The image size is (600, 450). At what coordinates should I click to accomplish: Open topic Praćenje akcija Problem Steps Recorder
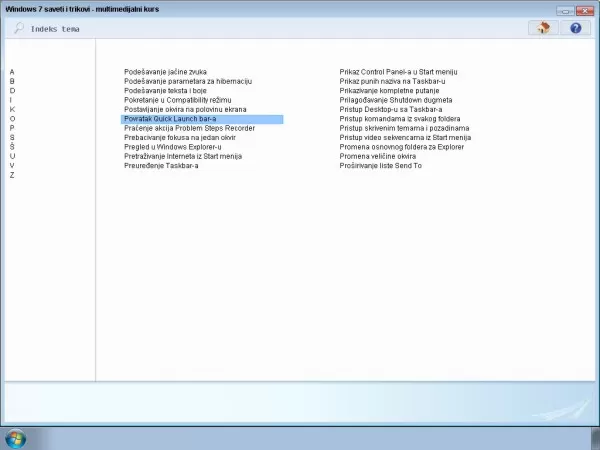pyautogui.click(x=189, y=128)
